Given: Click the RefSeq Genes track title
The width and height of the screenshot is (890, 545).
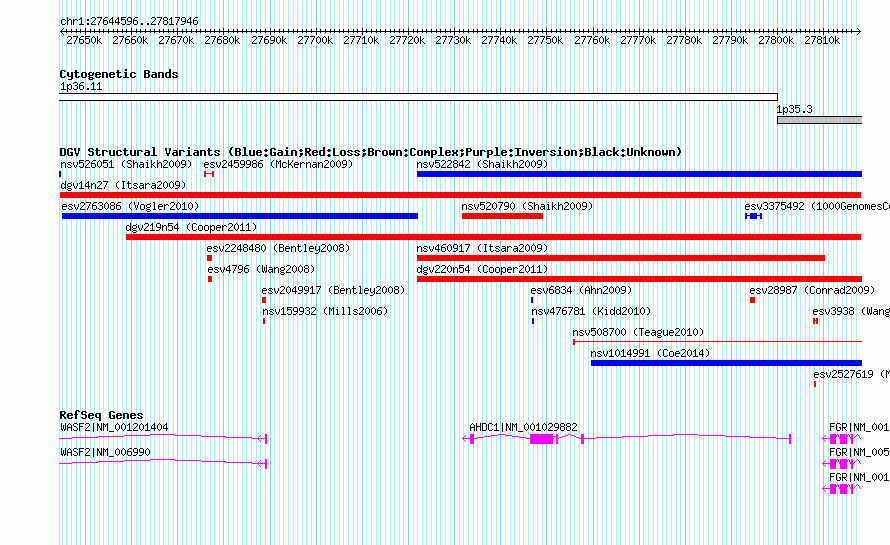Looking at the screenshot, I should pos(101,415).
